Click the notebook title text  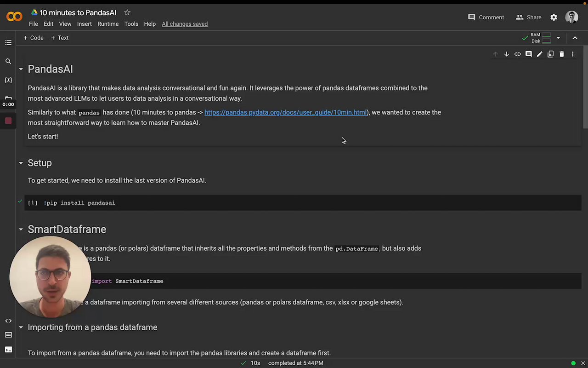coord(78,12)
